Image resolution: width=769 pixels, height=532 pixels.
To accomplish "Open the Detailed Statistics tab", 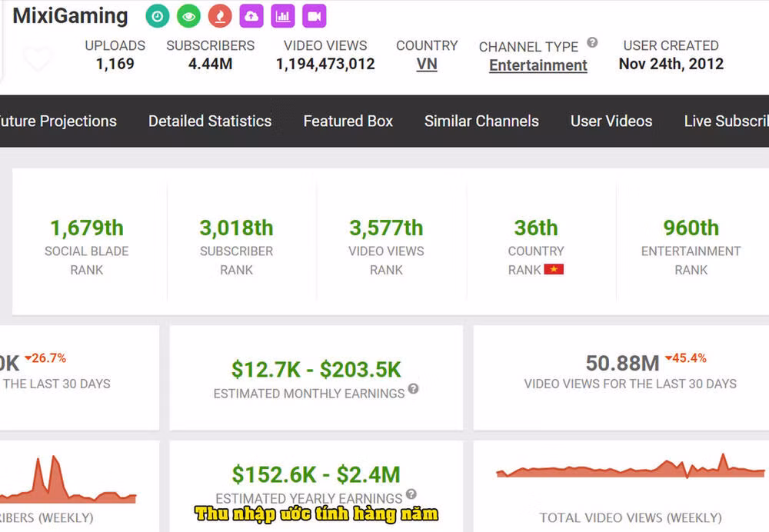I will tap(210, 121).
